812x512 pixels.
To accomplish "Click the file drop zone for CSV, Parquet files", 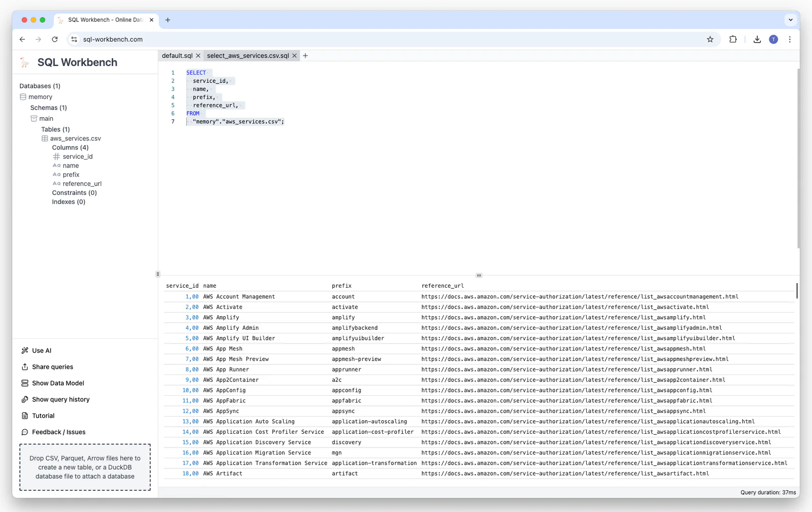I will click(x=85, y=467).
